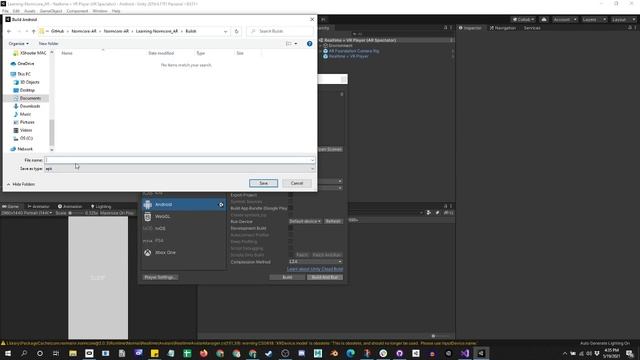Toggle Export Project checkbox
Image resolution: width=640 pixels, height=360 pixels.
coord(291,195)
